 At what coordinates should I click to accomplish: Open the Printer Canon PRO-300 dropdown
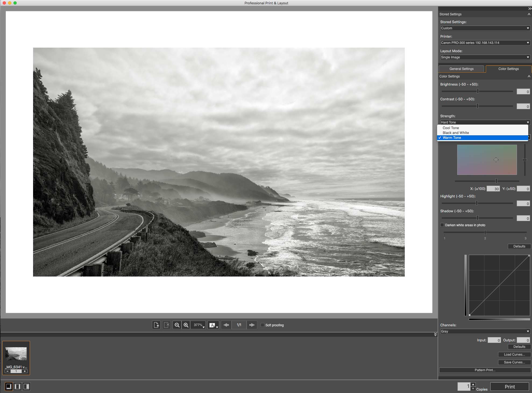[x=485, y=43]
